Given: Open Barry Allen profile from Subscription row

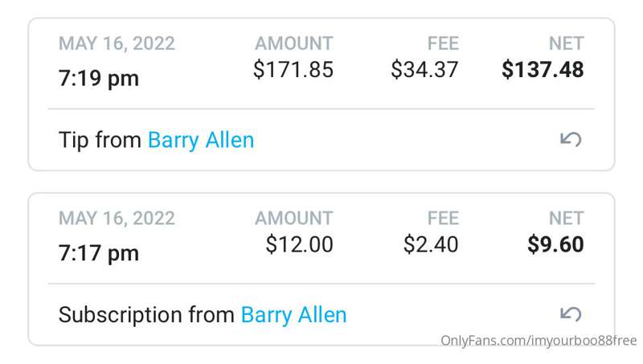Looking at the screenshot, I should click(x=293, y=315).
